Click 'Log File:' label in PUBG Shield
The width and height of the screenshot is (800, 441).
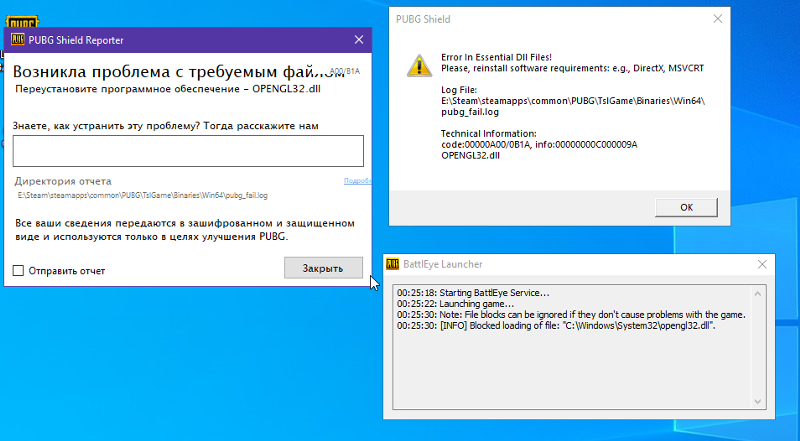(459, 90)
